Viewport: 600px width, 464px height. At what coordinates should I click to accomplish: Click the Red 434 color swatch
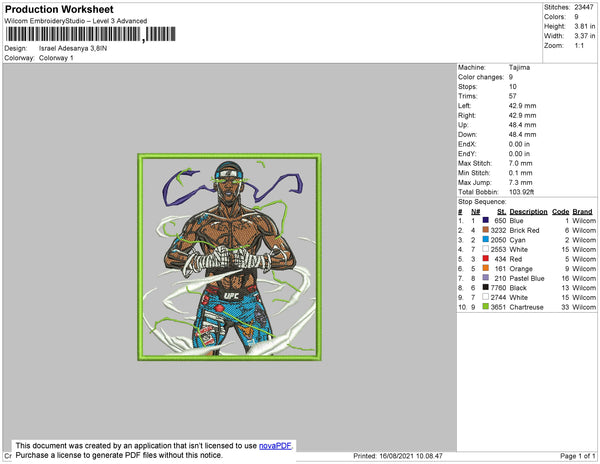point(486,259)
